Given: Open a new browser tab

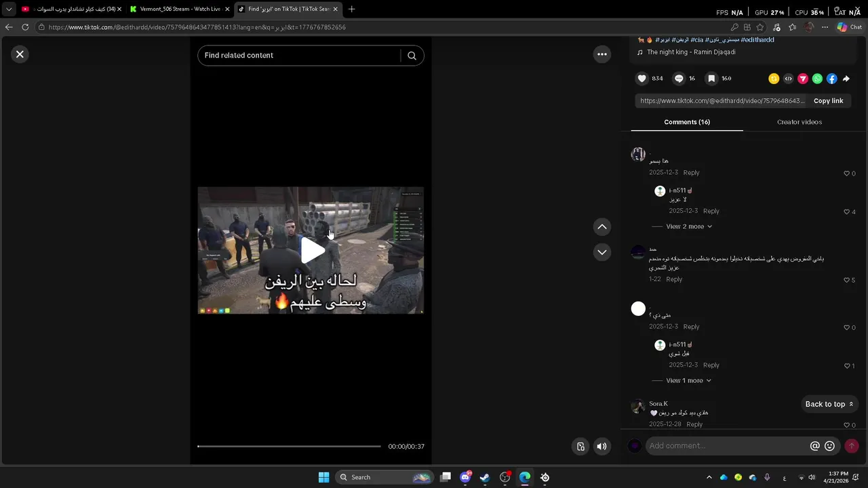Looking at the screenshot, I should tap(351, 9).
